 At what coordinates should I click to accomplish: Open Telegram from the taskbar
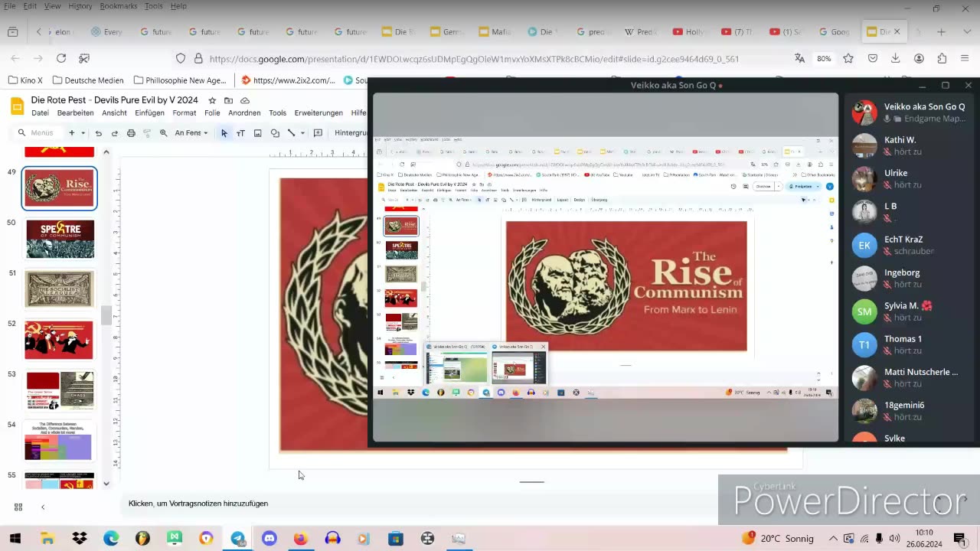tap(238, 538)
